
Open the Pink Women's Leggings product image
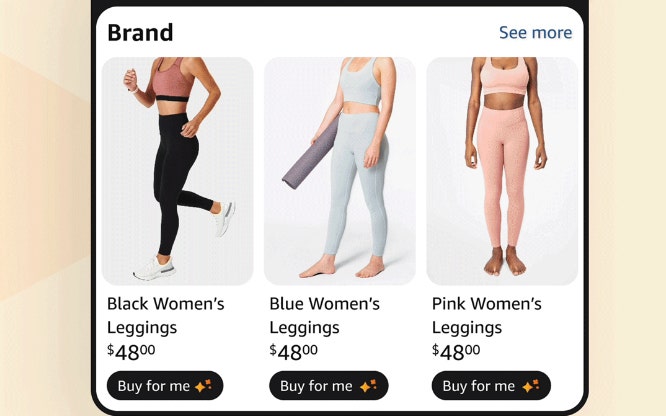coord(502,171)
